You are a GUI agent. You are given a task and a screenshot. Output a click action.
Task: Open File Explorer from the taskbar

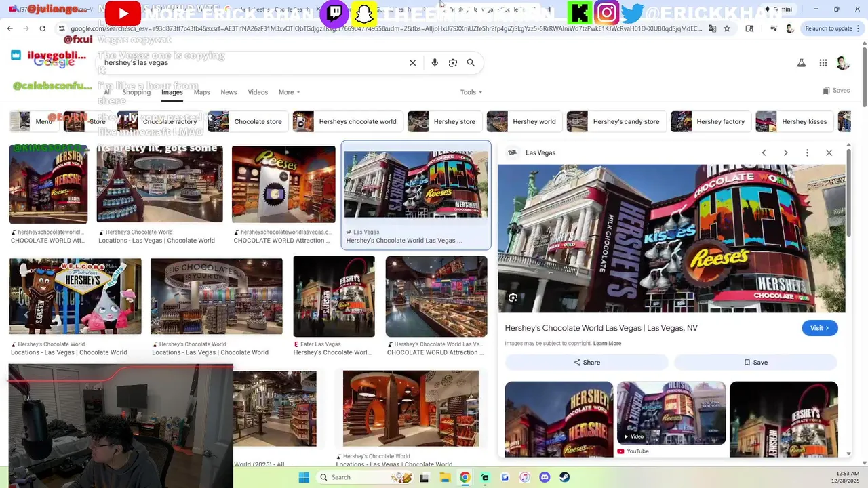tap(445, 477)
